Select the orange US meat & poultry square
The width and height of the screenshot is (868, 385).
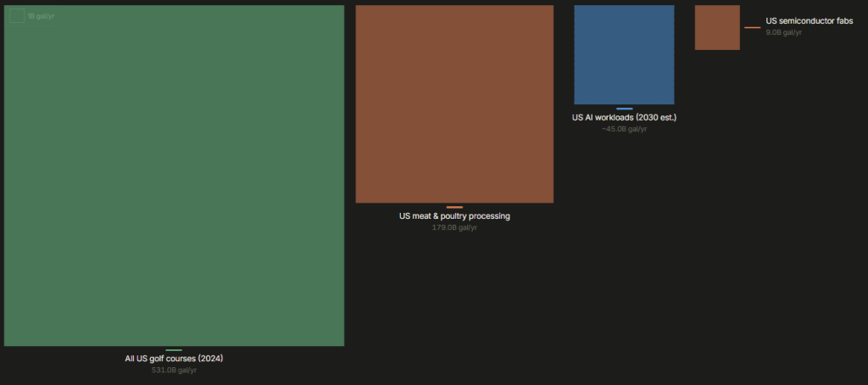coord(454,103)
